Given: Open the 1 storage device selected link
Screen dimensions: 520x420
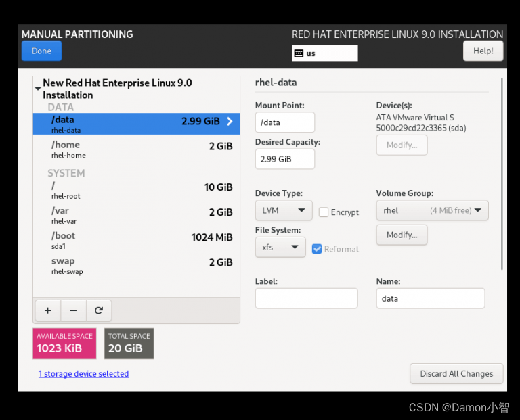Looking at the screenshot, I should pyautogui.click(x=83, y=373).
